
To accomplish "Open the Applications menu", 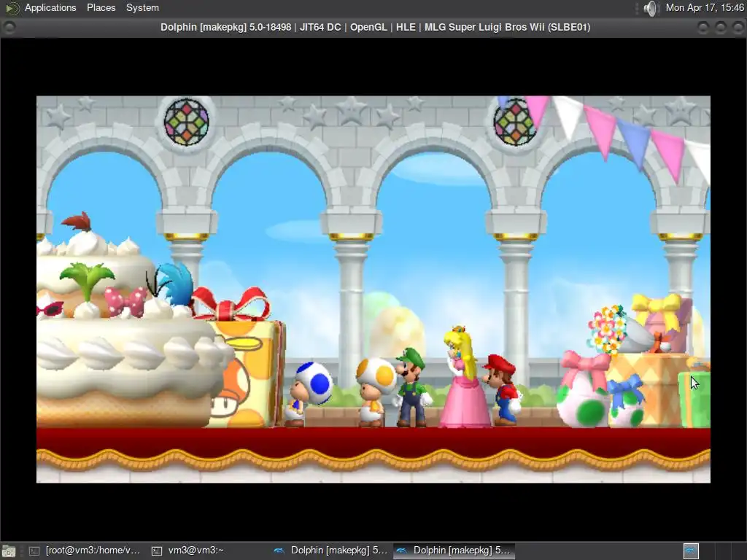I will pyautogui.click(x=50, y=7).
